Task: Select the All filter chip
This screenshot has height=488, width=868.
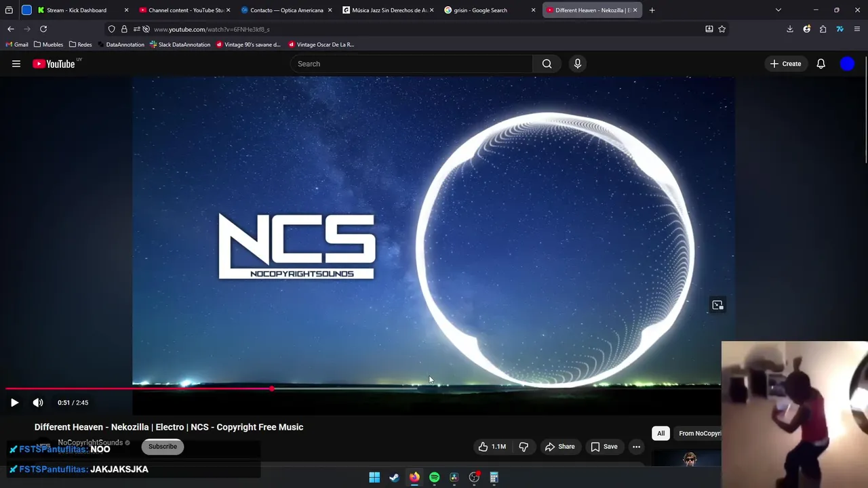Action: pos(660,433)
